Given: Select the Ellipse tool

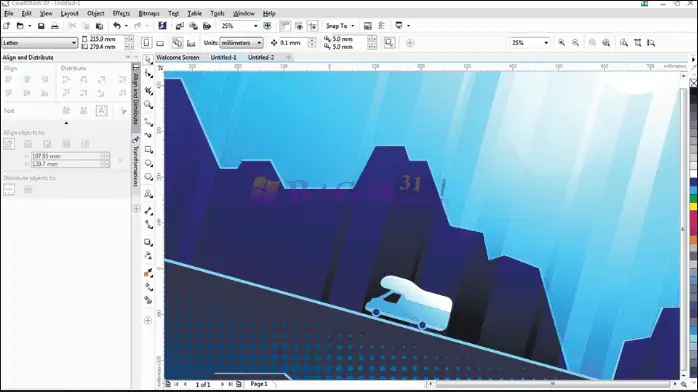Looking at the screenshot, I should [148, 163].
